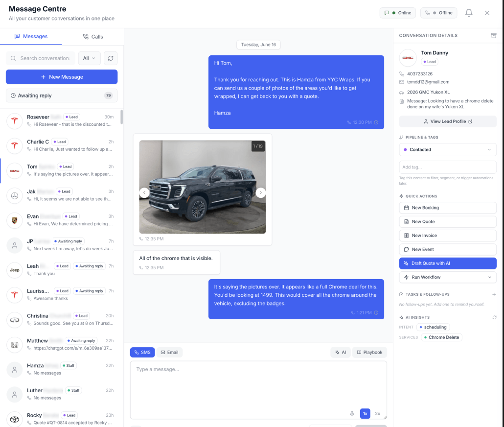Toggle chat Online status
Image resolution: width=504 pixels, height=427 pixels.
(x=398, y=13)
